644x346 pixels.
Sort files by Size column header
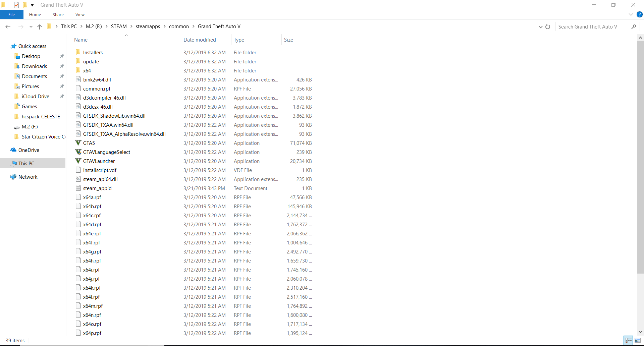coord(298,40)
